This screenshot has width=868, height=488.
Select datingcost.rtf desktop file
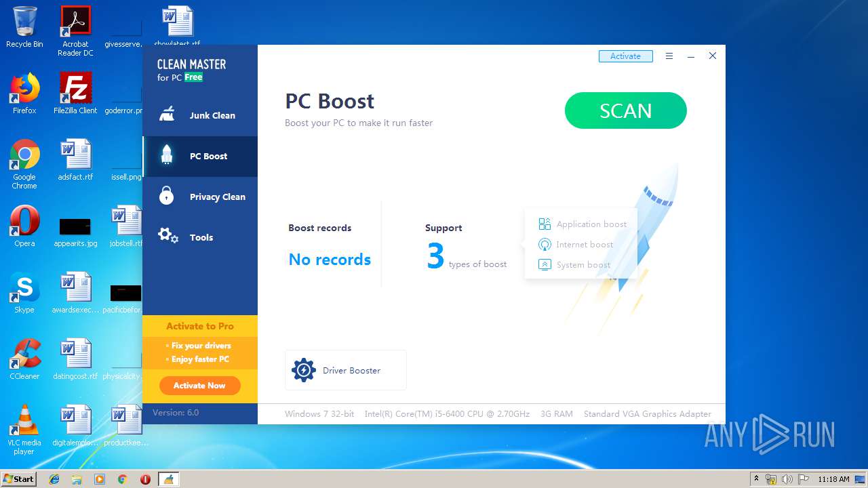click(x=75, y=359)
